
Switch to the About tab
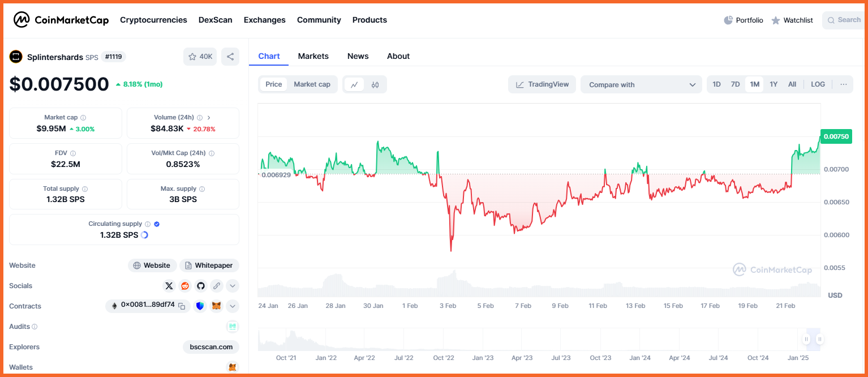[398, 56]
